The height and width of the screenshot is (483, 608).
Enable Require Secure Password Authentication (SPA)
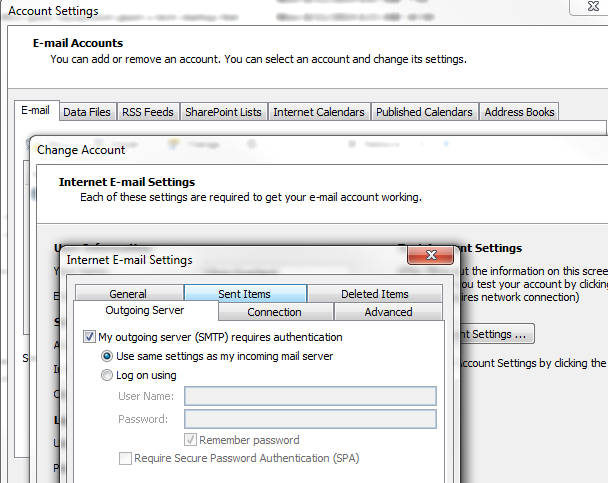point(126,459)
